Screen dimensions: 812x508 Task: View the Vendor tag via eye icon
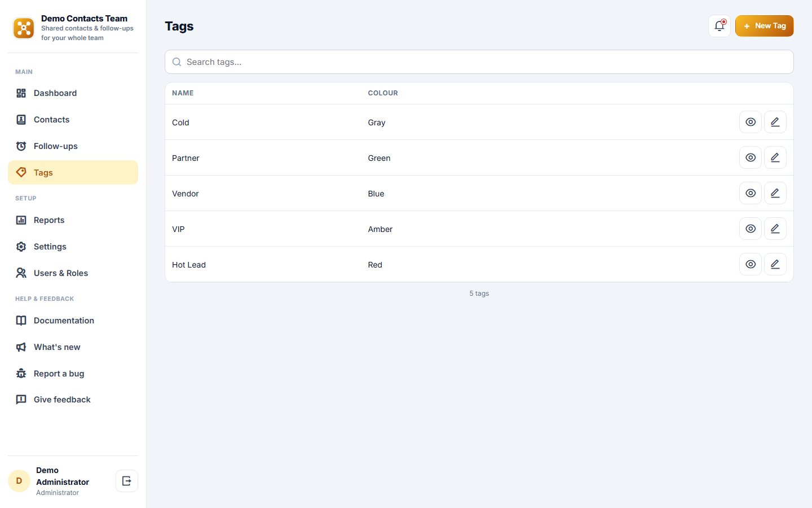point(751,193)
